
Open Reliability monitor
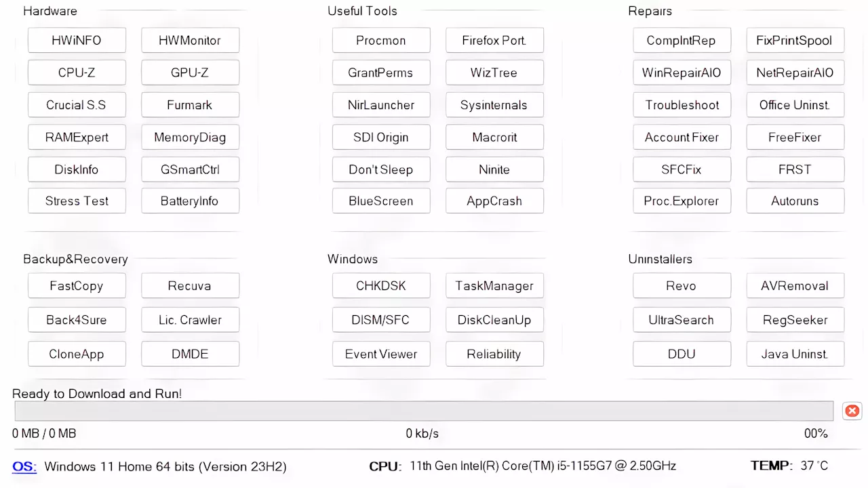click(494, 354)
